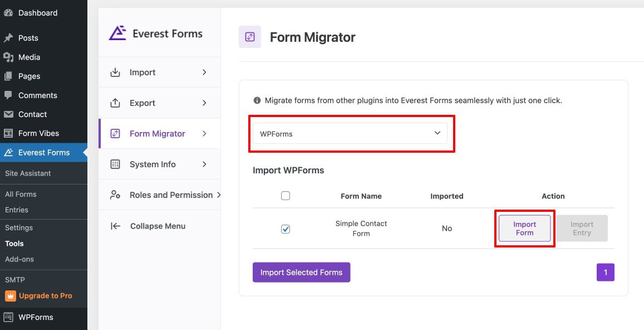Click the 'Imported' column header
Viewport: 644px width, 330px height.
447,196
